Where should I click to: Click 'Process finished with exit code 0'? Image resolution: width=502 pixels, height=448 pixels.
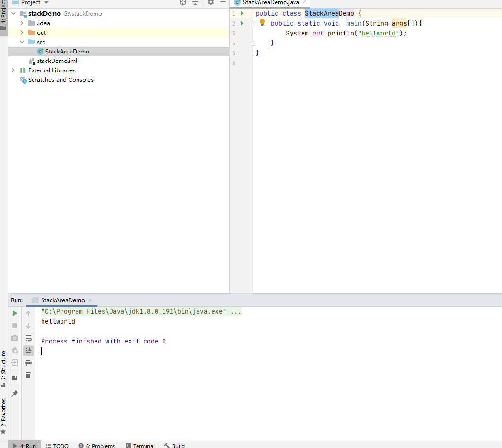point(104,341)
